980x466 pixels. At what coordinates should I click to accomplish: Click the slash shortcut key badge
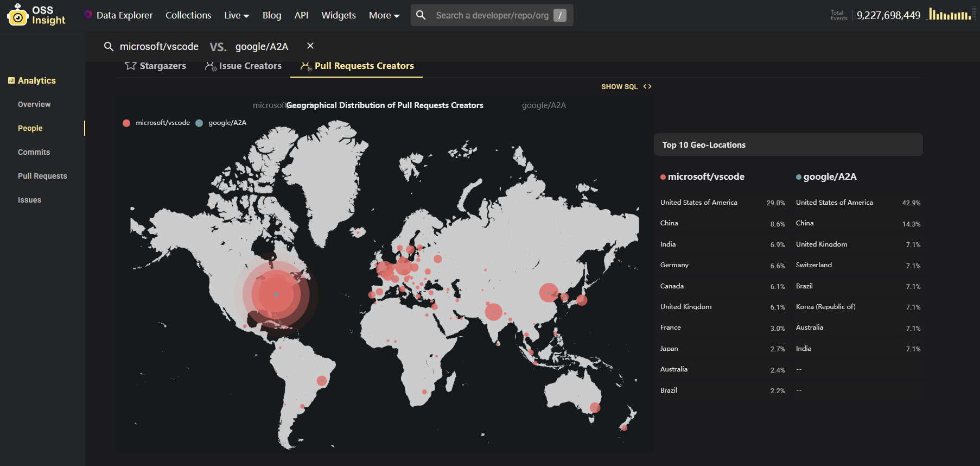coord(560,15)
